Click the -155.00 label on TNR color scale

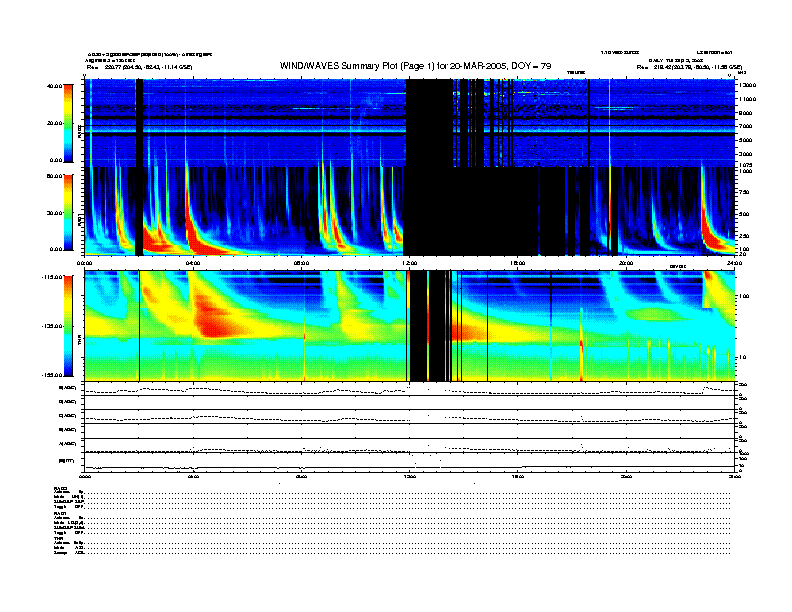pos(52,375)
